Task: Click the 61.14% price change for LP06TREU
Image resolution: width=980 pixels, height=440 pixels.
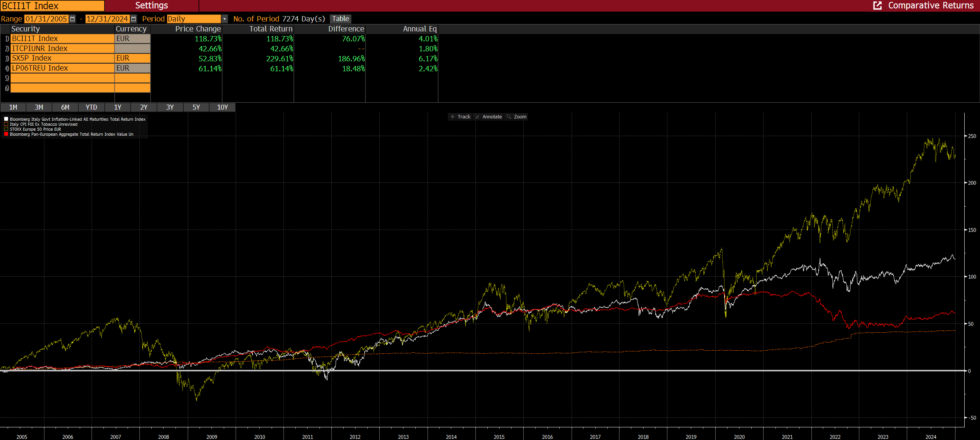Action: [x=210, y=69]
